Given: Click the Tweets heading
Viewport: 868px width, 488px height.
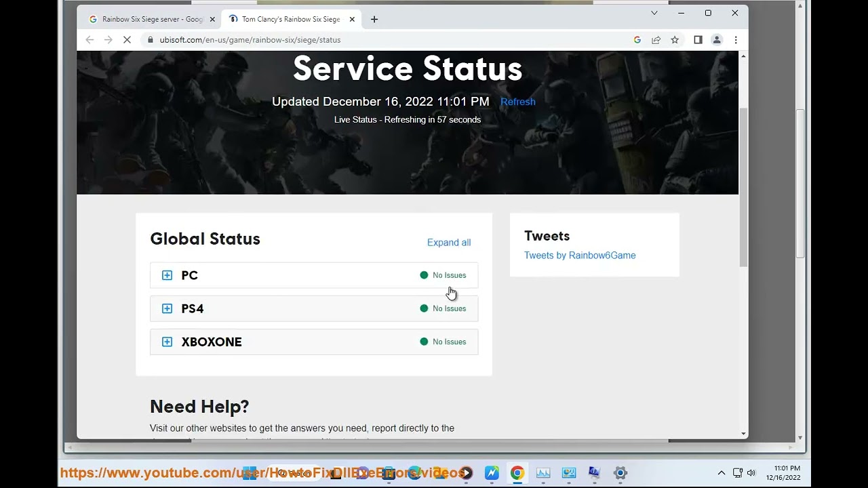Looking at the screenshot, I should [547, 236].
